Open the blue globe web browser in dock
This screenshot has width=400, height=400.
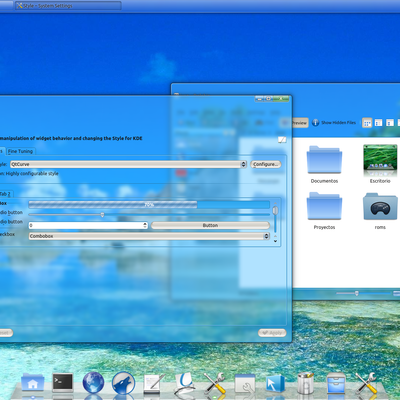click(93, 382)
